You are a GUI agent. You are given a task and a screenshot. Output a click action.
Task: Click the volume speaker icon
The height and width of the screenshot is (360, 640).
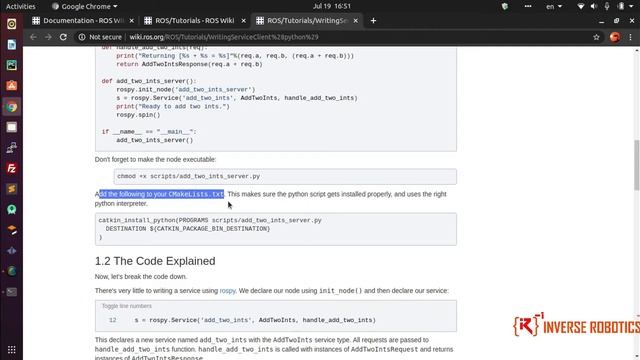tap(594, 6)
